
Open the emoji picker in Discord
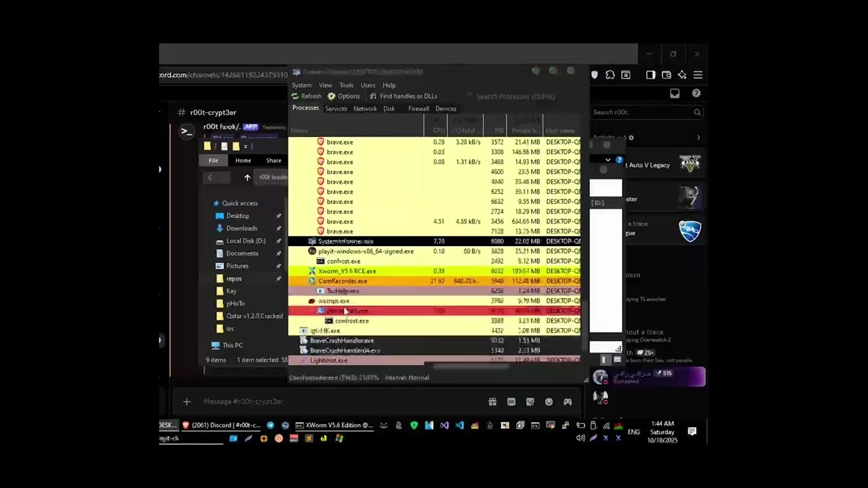[549, 402]
